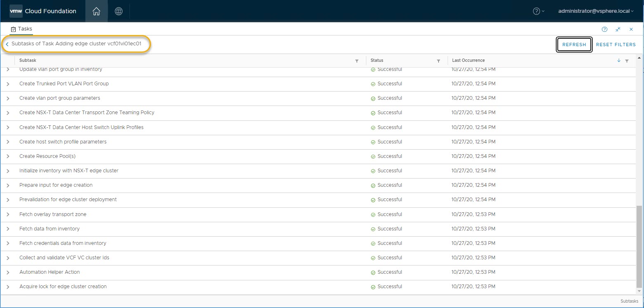Toggle sort arrow on Last Occurrence column
The image size is (644, 308).
point(618,61)
